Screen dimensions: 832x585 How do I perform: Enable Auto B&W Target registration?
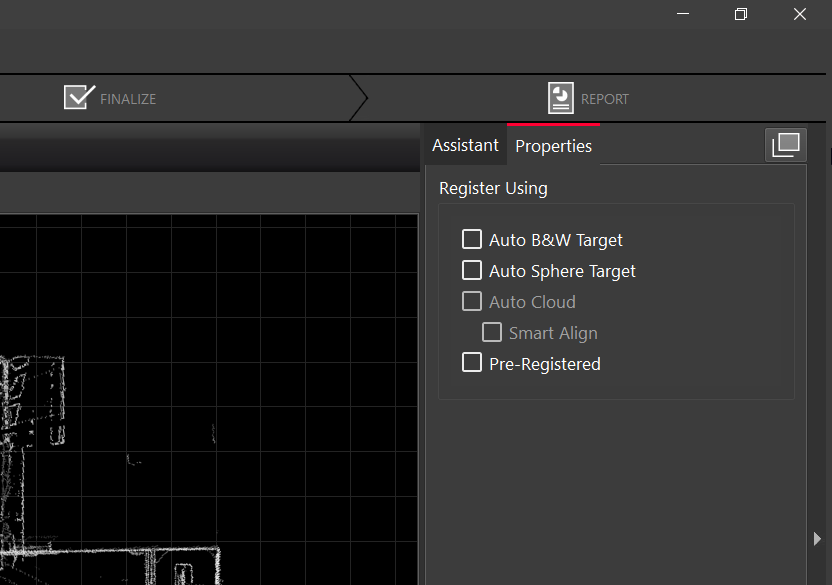click(472, 239)
